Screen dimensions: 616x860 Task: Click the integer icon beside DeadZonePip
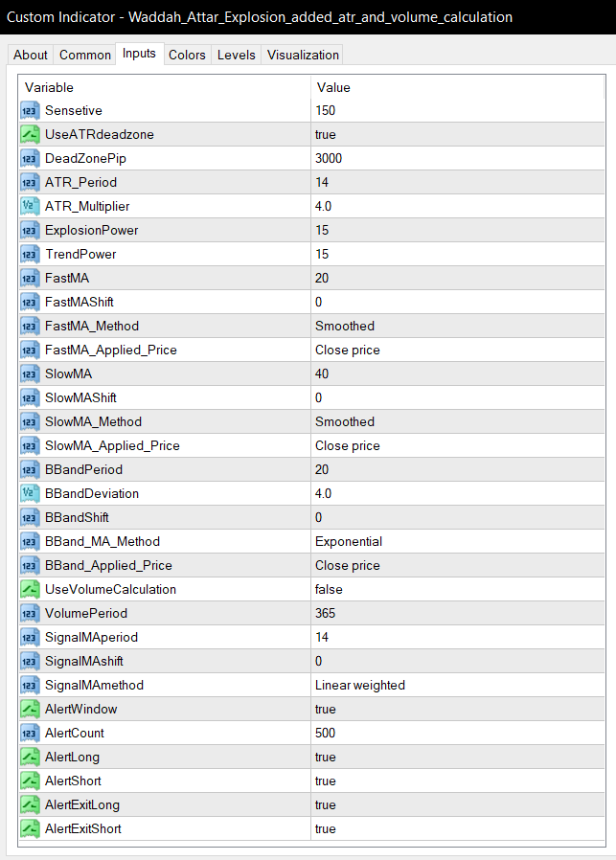click(x=30, y=159)
